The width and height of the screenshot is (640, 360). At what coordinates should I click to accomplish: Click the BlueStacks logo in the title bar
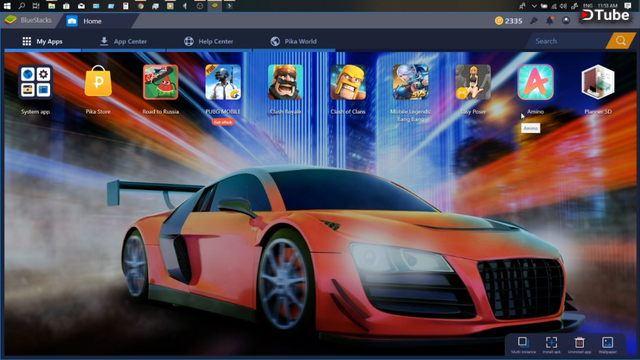click(x=11, y=20)
